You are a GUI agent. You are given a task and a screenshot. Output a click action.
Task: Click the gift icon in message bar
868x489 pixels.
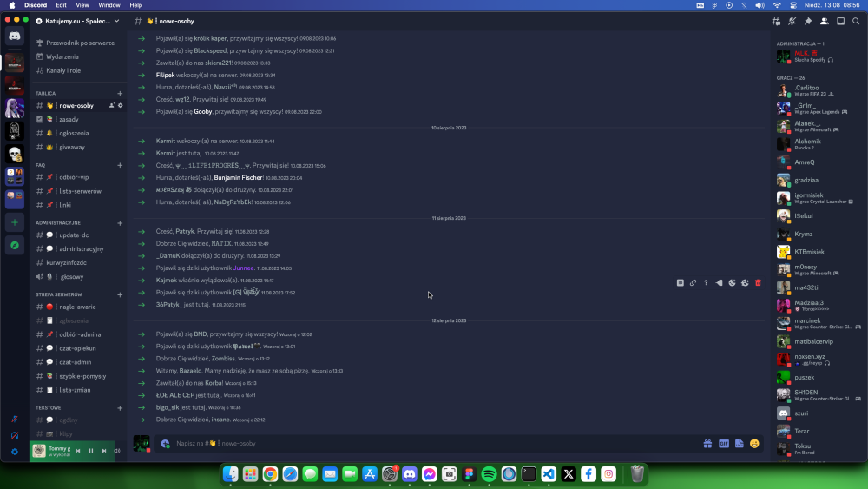coord(707,444)
